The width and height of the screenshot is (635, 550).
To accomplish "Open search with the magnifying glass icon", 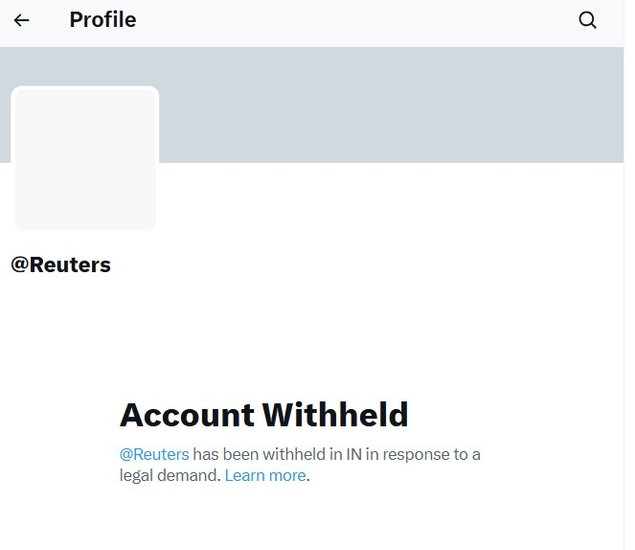I will 588,20.
